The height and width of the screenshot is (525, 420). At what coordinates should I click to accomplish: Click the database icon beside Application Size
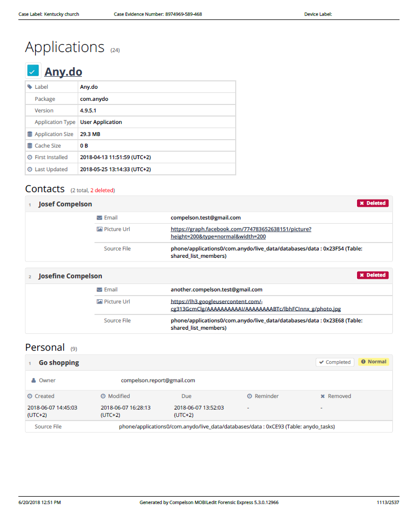(29, 134)
